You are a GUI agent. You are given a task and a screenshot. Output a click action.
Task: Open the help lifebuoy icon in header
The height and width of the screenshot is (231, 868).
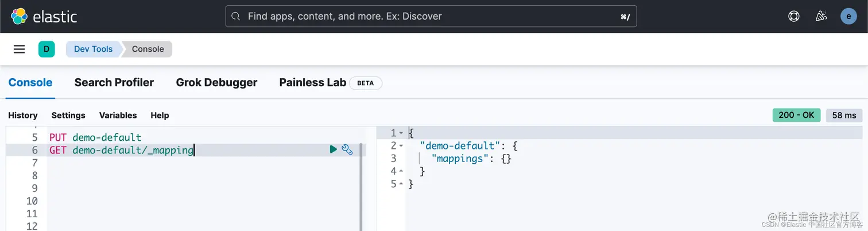(794, 16)
